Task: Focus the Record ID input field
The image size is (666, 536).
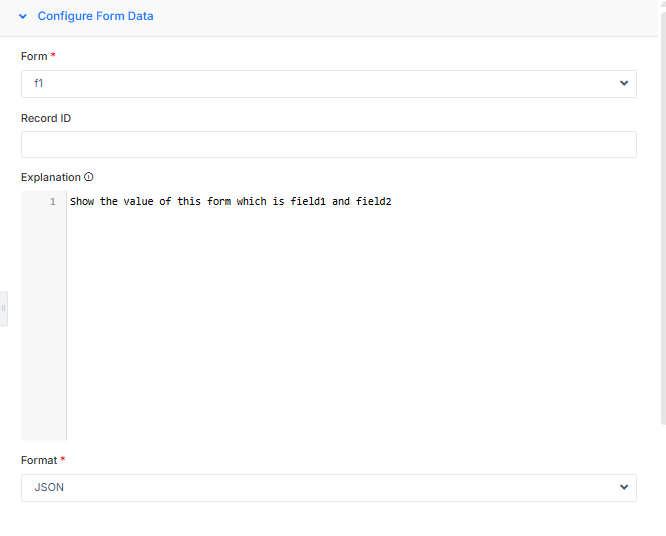Action: click(x=328, y=145)
